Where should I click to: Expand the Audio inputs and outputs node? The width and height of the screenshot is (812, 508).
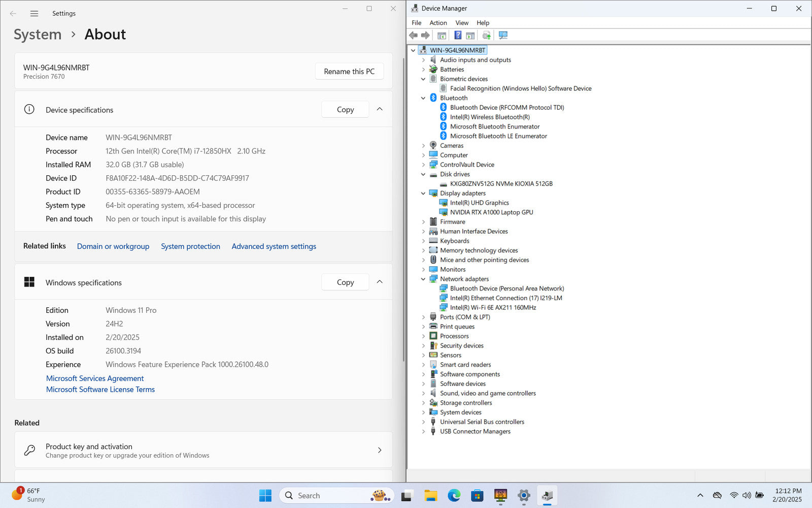click(x=423, y=60)
